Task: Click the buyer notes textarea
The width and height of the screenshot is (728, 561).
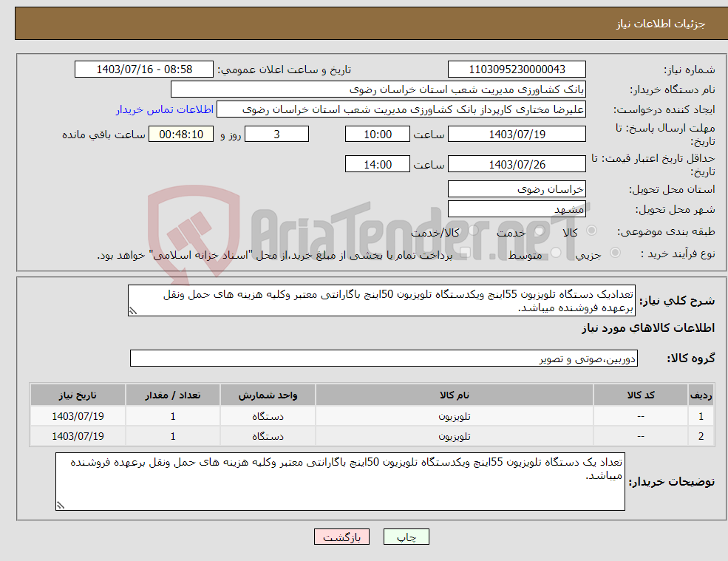Action: [340, 482]
